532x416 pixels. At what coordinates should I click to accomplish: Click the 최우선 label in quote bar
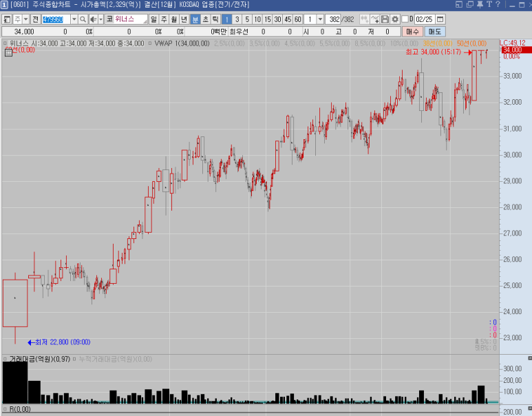[x=239, y=32]
